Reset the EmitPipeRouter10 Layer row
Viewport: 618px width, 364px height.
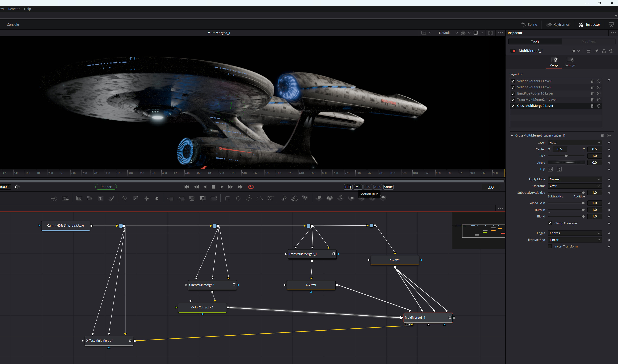(x=598, y=93)
